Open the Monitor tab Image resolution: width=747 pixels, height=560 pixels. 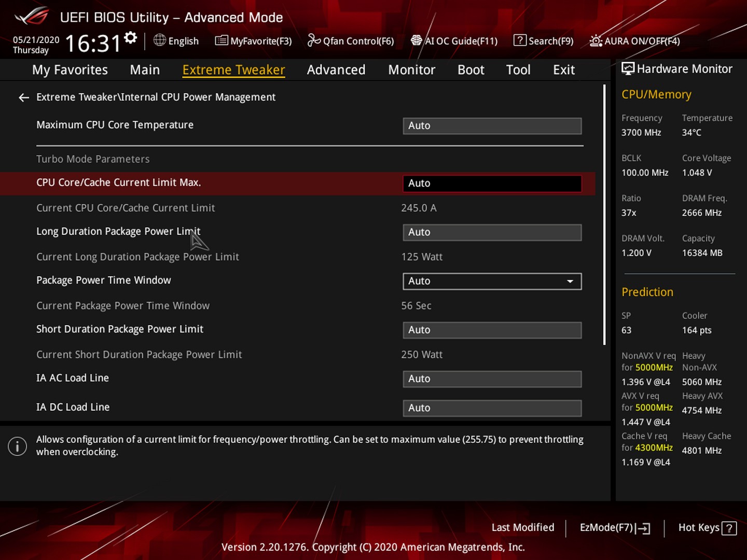pos(412,70)
